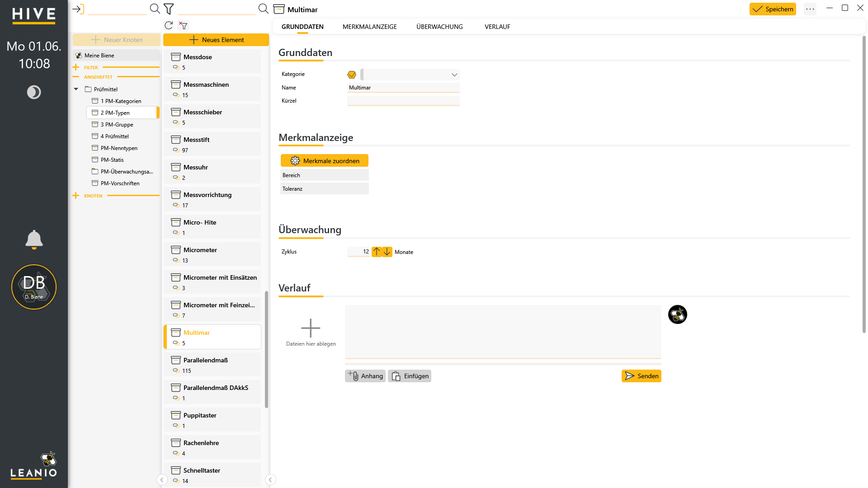Open the Kategorie dropdown
The height and width of the screenshot is (488, 868).
pos(454,75)
